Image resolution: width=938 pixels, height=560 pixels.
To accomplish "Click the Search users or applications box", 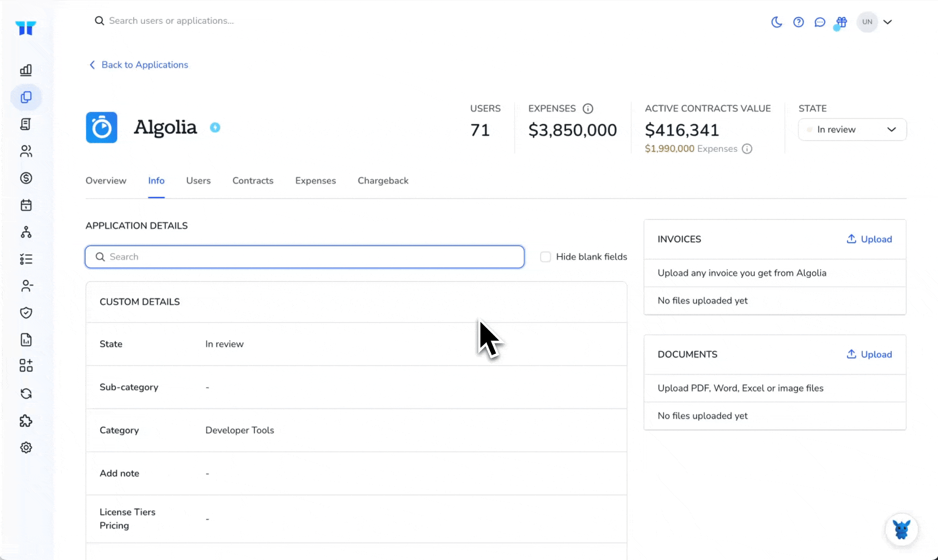I will pos(171,21).
